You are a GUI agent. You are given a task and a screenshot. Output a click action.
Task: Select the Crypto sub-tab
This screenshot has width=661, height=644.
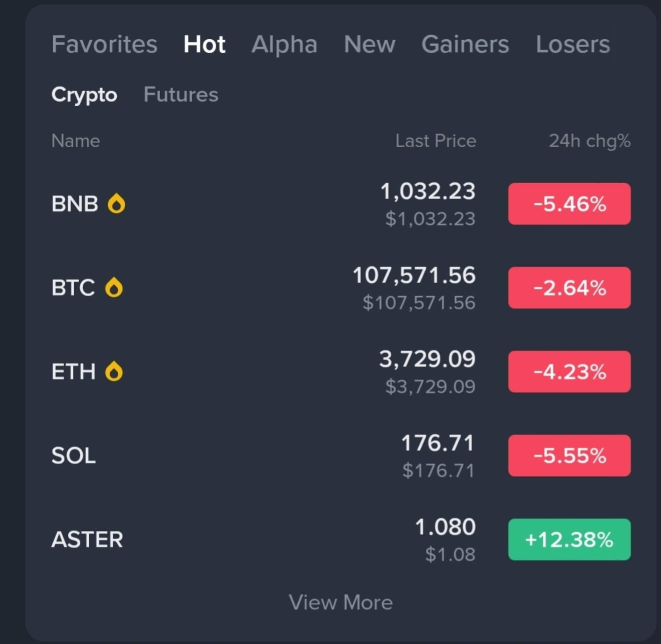84,94
